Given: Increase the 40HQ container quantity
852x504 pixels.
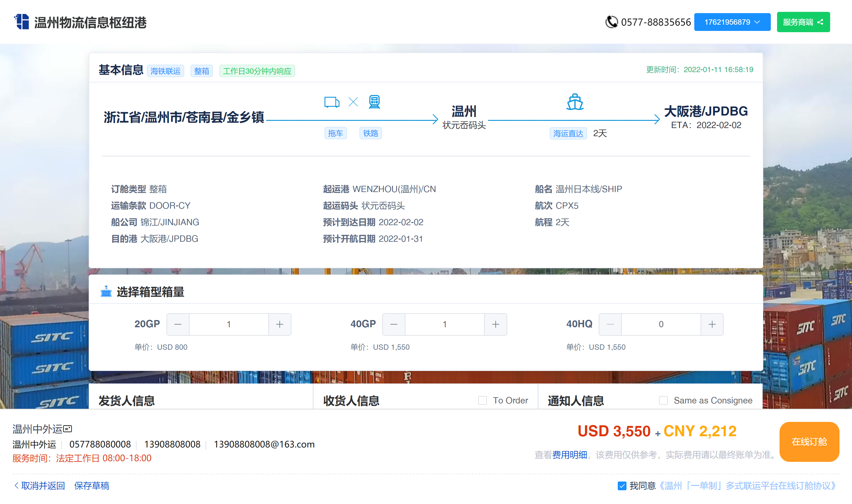Looking at the screenshot, I should tap(712, 324).
